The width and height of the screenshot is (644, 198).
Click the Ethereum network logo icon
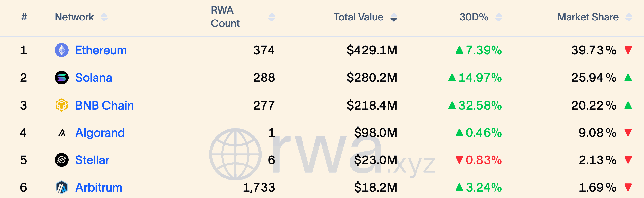pyautogui.click(x=61, y=50)
